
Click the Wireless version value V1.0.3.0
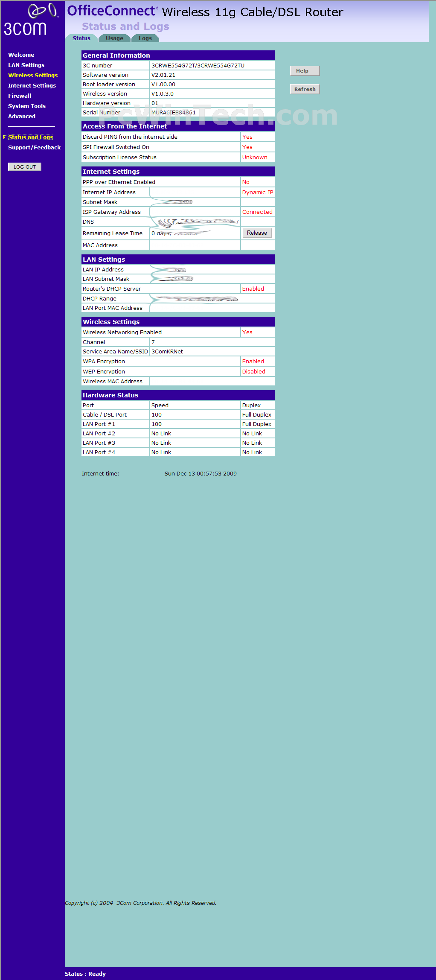coord(163,93)
